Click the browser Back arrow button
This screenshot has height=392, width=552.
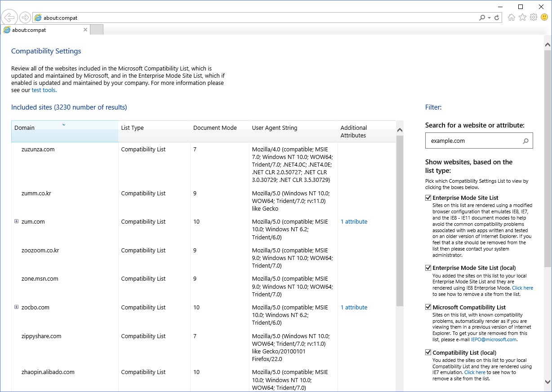click(x=9, y=18)
